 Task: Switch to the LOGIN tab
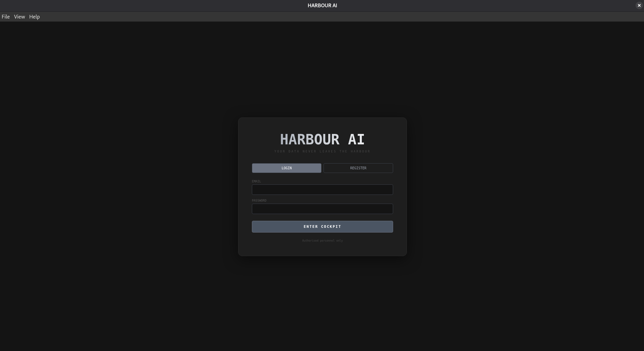tap(287, 168)
